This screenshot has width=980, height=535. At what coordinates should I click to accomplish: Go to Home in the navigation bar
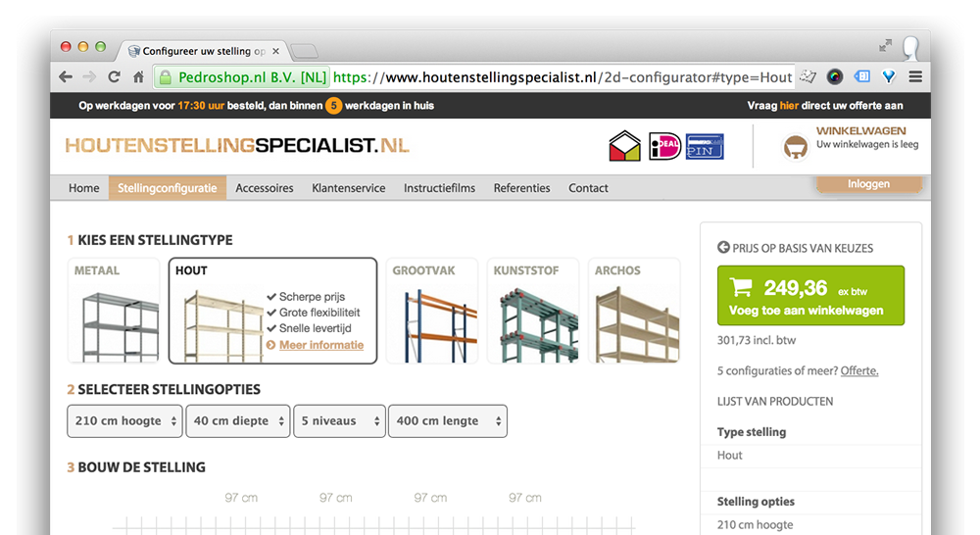(83, 188)
